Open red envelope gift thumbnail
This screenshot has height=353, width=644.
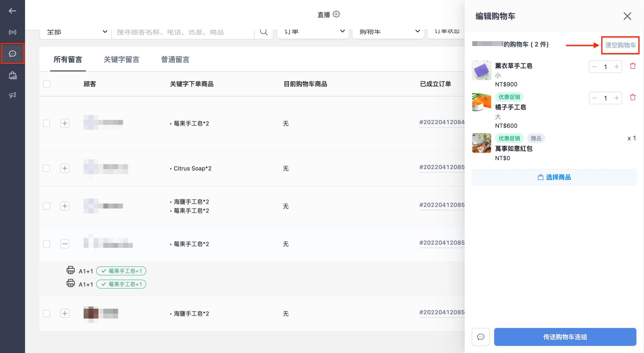point(481,143)
